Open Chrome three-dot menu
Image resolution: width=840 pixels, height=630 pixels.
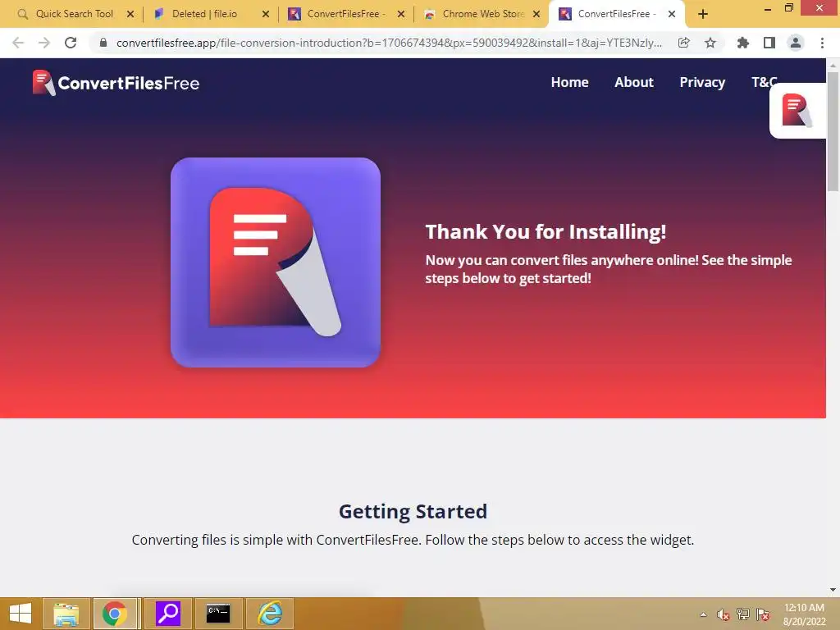(x=822, y=43)
